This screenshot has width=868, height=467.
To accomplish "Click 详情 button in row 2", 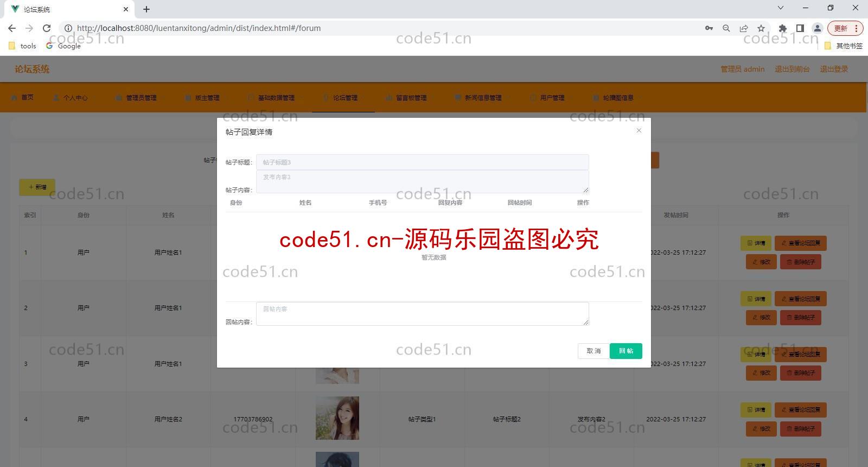I will 756,299.
